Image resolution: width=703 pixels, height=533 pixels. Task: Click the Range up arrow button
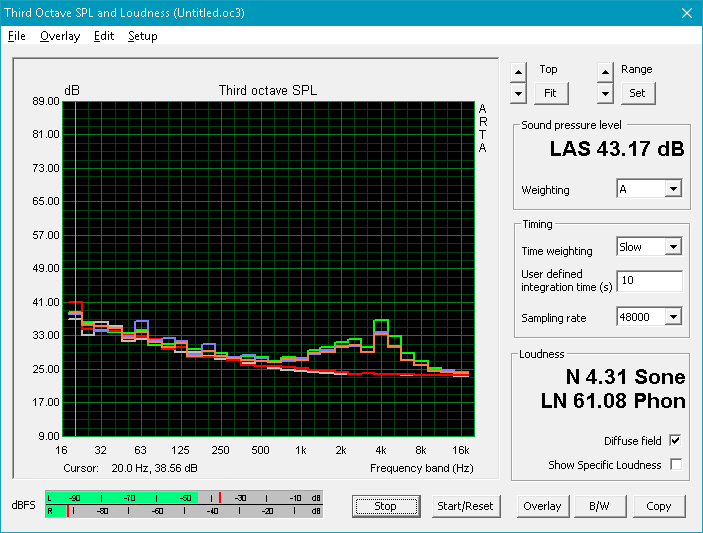(x=605, y=72)
